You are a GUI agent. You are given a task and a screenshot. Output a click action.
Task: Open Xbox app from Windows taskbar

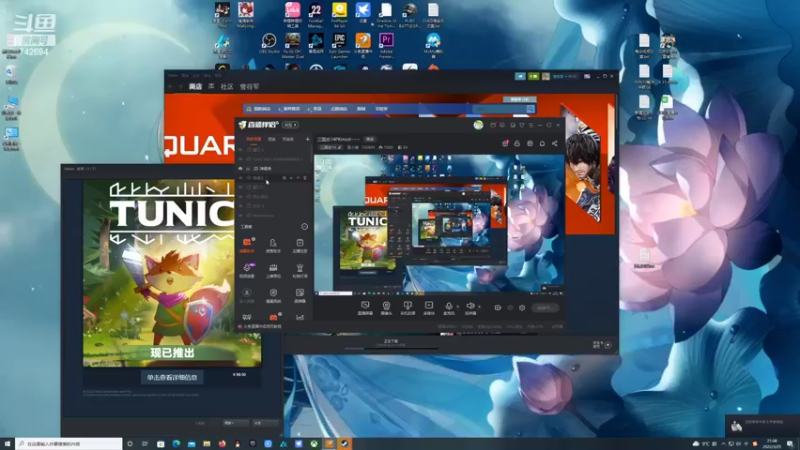(x=314, y=444)
